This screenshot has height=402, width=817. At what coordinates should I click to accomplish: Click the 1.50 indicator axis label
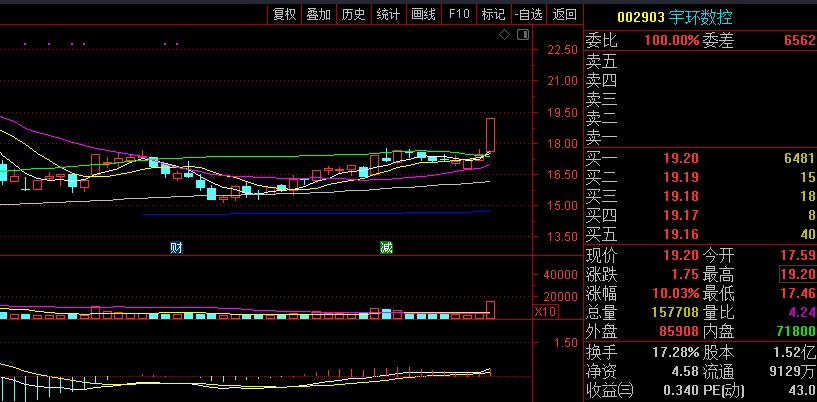pyautogui.click(x=567, y=343)
